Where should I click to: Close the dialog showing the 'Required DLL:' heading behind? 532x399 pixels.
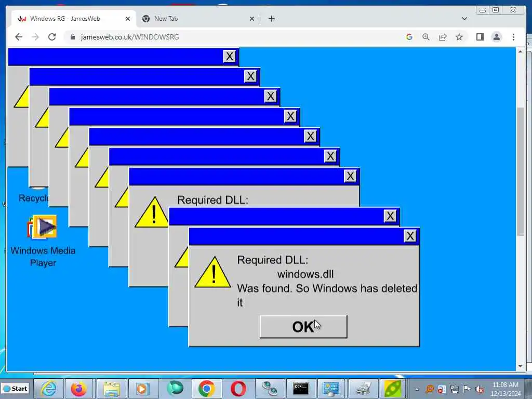click(x=350, y=176)
